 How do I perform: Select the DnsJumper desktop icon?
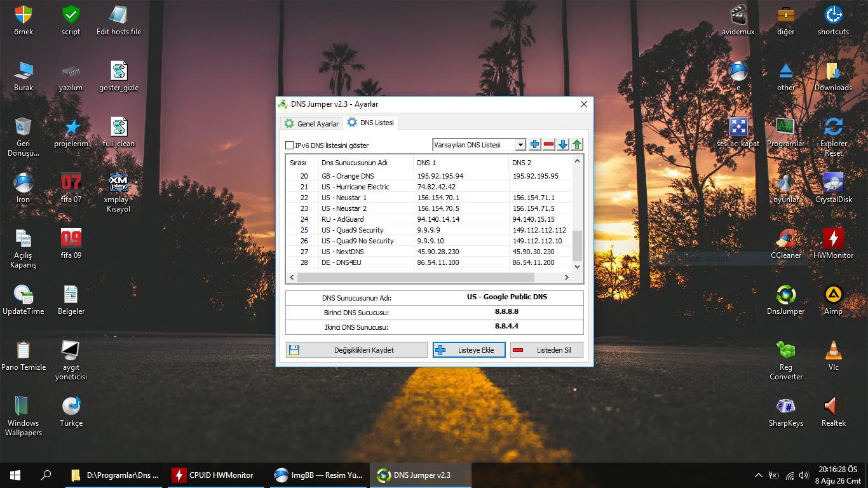click(x=786, y=300)
